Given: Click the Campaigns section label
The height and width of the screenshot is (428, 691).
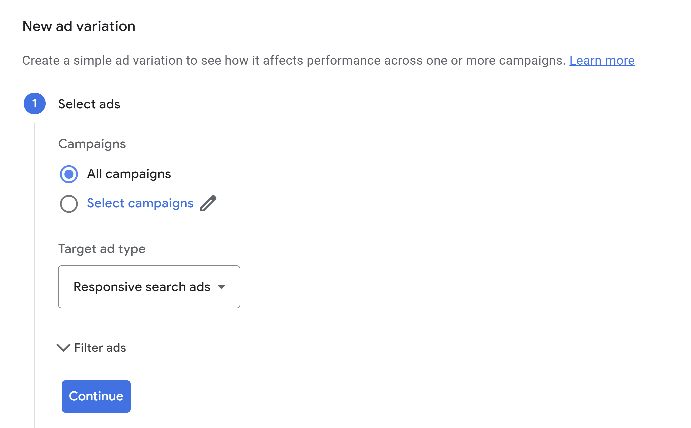Looking at the screenshot, I should point(92,144).
